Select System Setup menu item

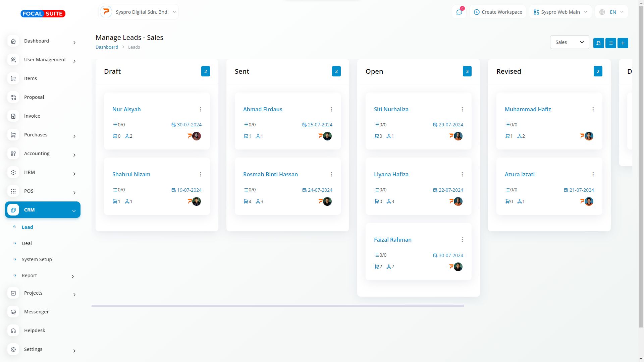point(37,259)
